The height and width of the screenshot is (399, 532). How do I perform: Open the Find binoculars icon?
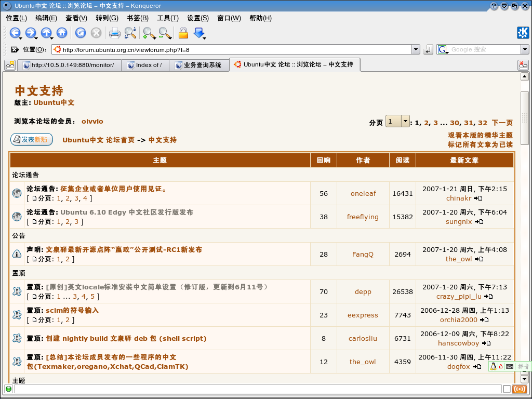tap(130, 33)
